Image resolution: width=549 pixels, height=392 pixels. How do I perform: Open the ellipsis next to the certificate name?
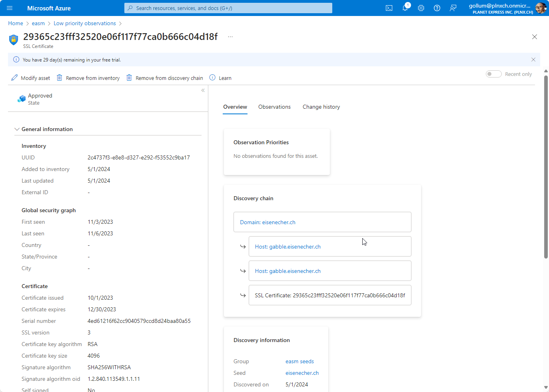(230, 36)
